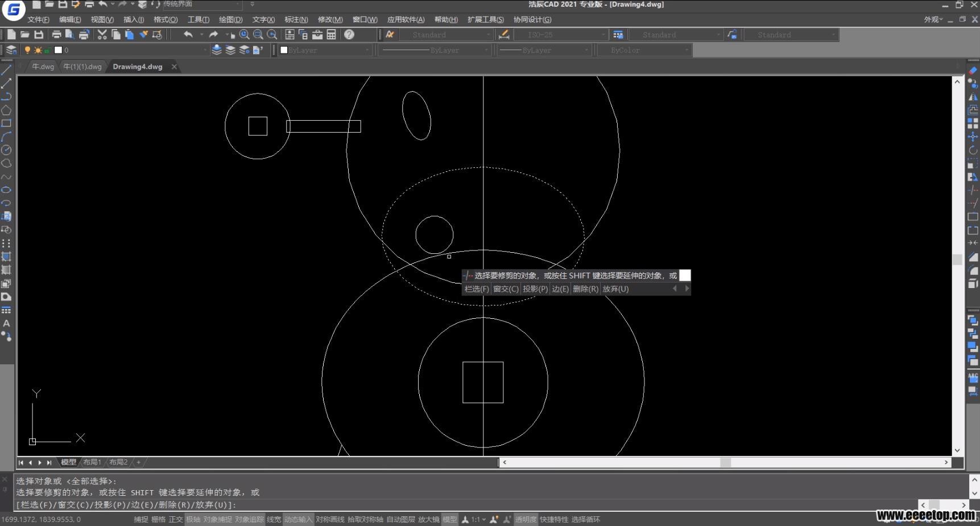Open the ISO-25 dimension style dropdown
The width and height of the screenshot is (980, 526).
click(x=561, y=35)
